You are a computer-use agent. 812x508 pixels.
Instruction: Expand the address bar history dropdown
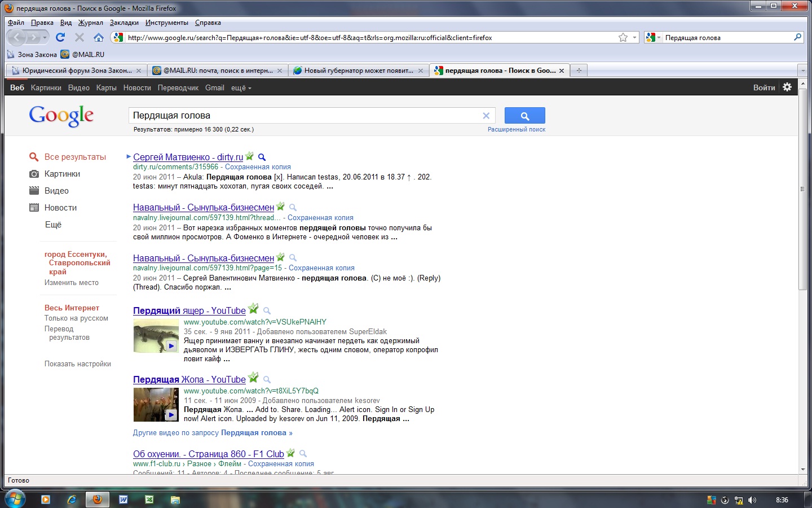(634, 38)
